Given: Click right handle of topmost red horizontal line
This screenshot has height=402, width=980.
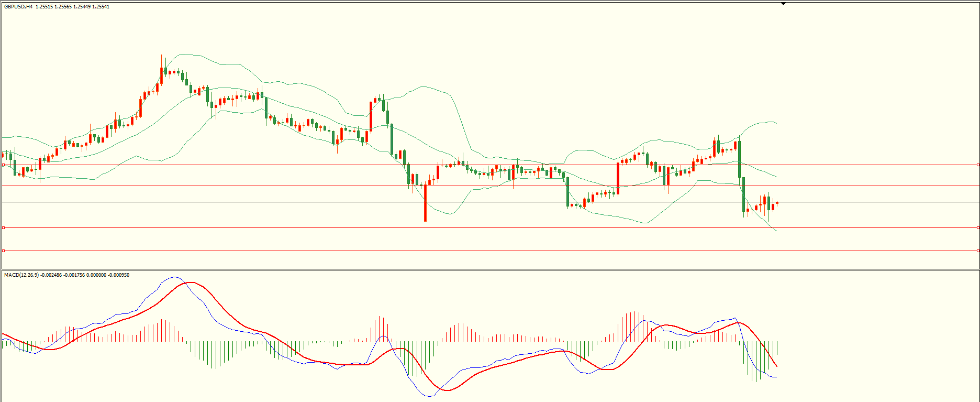Looking at the screenshot, I should pos(978,165).
